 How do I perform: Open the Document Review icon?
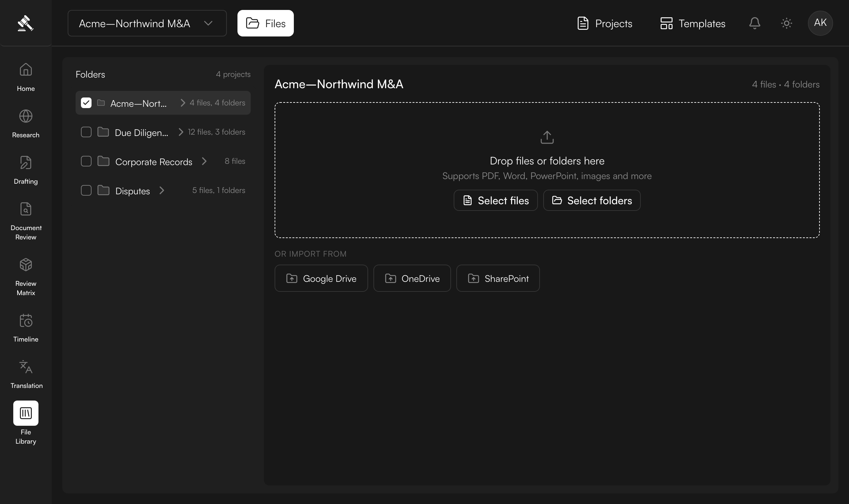26,209
